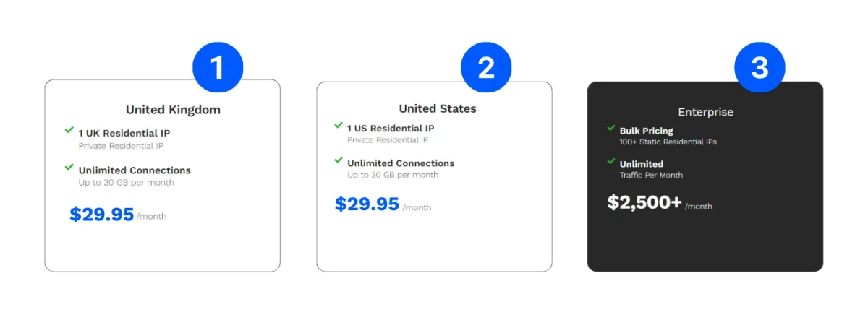This screenshot has height=320, width=868.
Task: Click the US $29.95 price
Action: (x=367, y=204)
